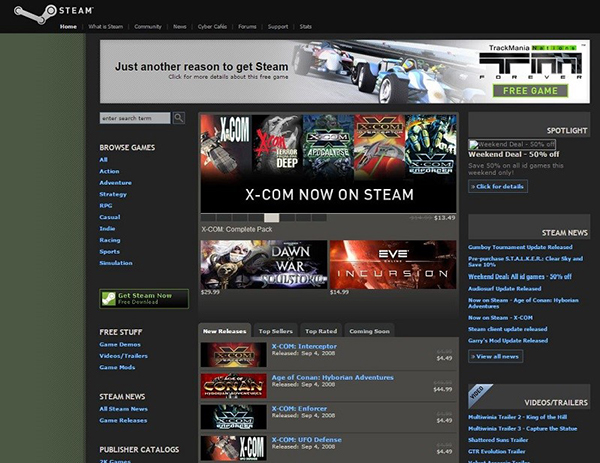Click the Get Steam Now download button
Viewport: 600px width, 463px height.
pyautogui.click(x=143, y=298)
